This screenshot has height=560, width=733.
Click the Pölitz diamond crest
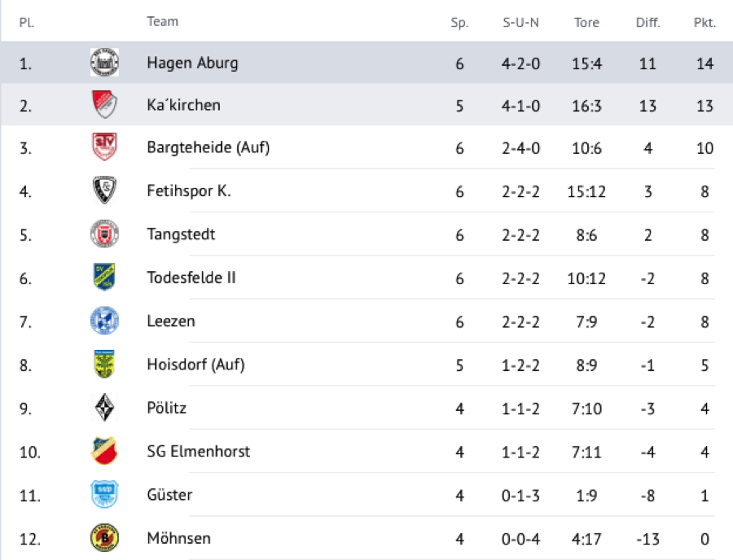(x=104, y=408)
